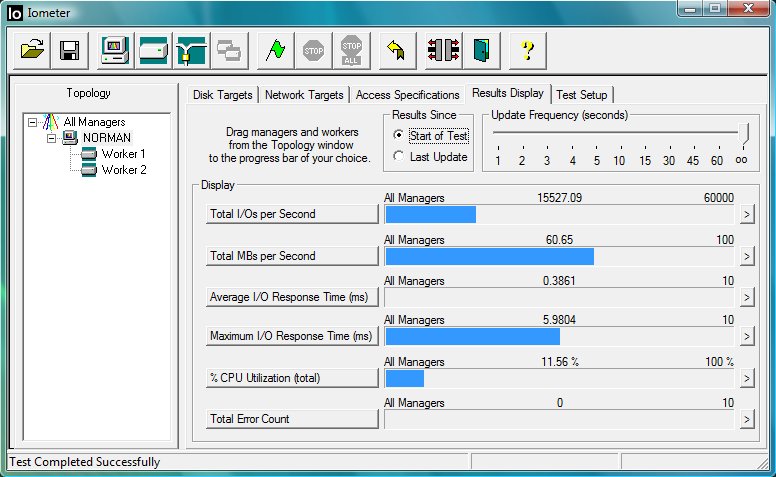This screenshot has height=477, width=776.
Task: Add a new network worker
Action: [x=192, y=50]
